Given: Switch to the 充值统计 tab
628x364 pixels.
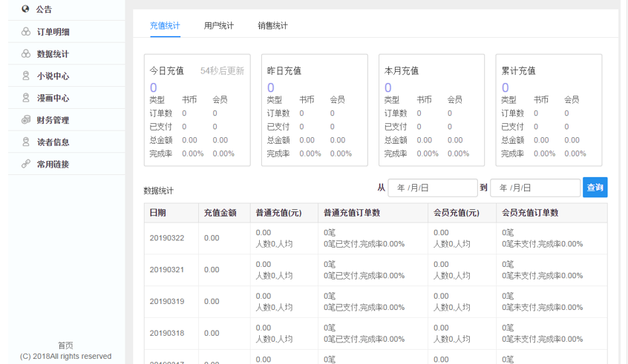Looking at the screenshot, I should pos(165,26).
